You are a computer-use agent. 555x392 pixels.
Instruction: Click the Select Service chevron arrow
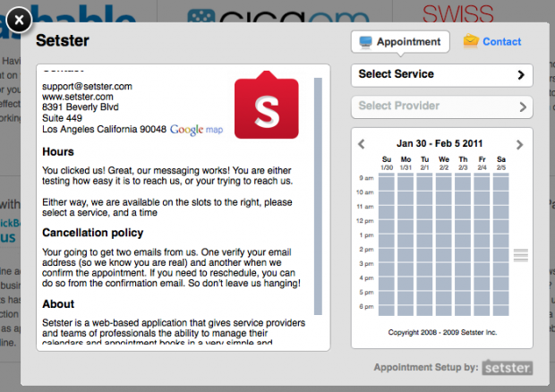521,74
